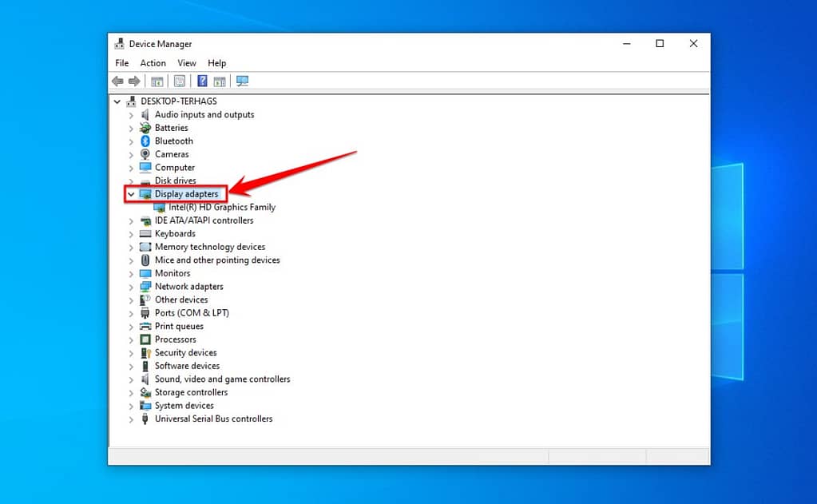This screenshot has width=817, height=504.
Task: Select IDE ATA/ATAPI controllers label
Action: tap(204, 220)
